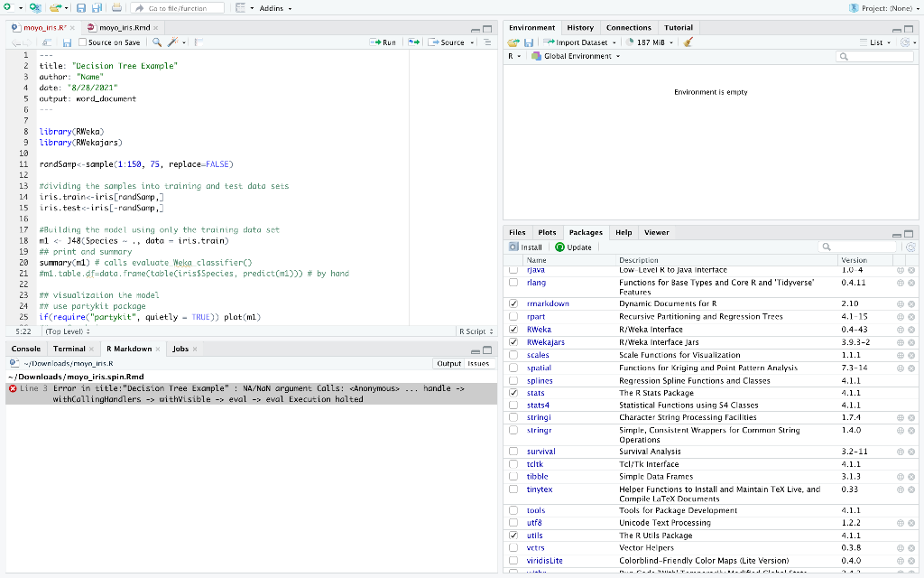The width and height of the screenshot is (924, 578).
Task: Uncheck the rmarkdown package checkbox
Action: 514,304
